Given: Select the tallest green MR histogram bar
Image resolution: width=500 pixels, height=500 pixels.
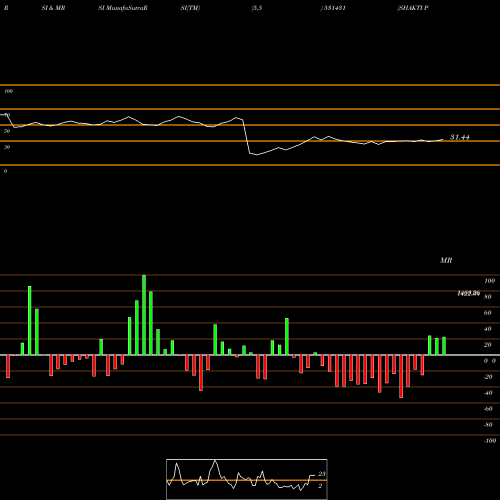Looking at the screenshot, I should [144, 315].
